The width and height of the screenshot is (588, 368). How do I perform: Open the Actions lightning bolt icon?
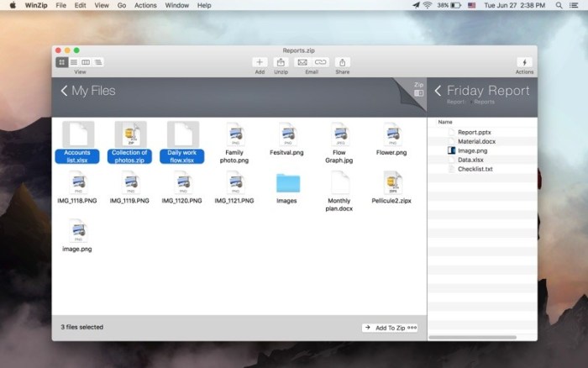pos(524,62)
